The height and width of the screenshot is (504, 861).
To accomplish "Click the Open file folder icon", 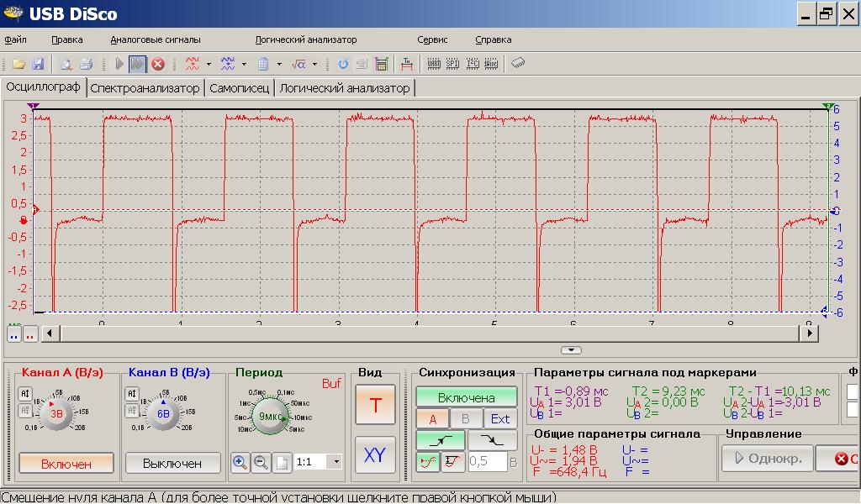I will point(18,64).
